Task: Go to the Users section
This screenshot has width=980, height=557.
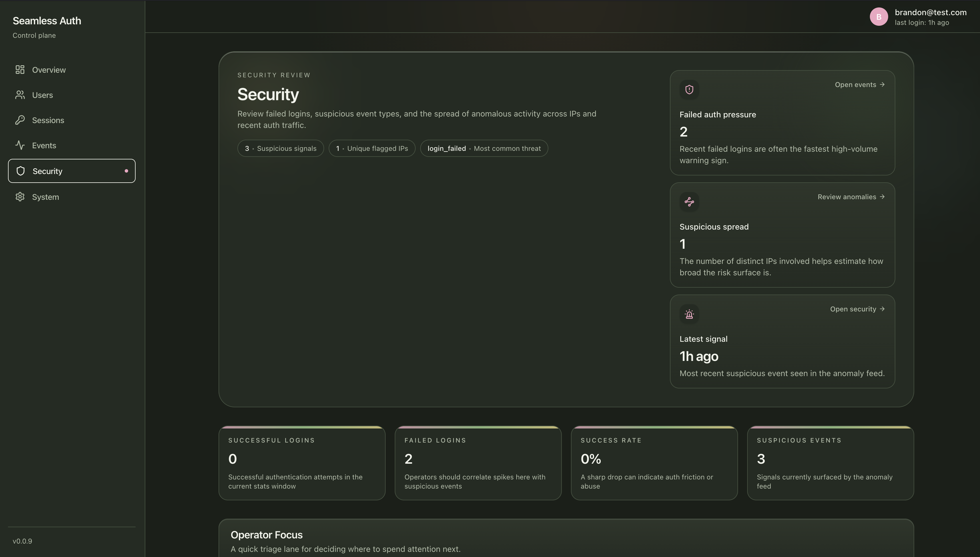Action: (x=72, y=95)
